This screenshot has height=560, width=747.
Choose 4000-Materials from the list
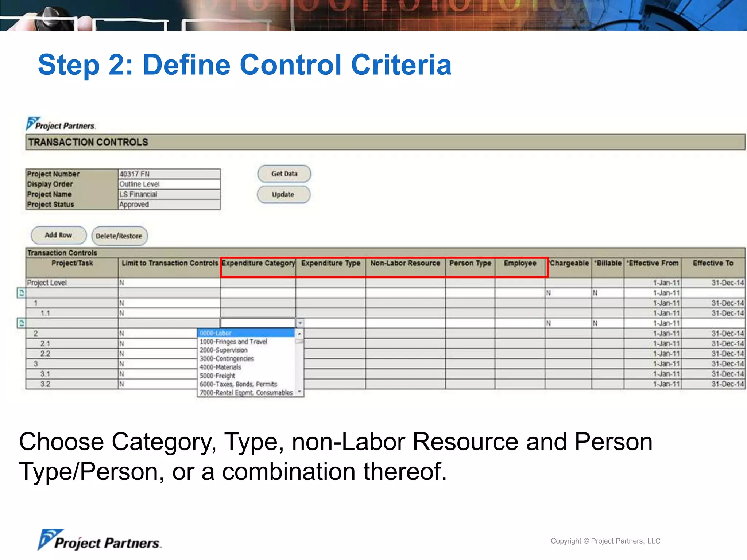coord(246,367)
